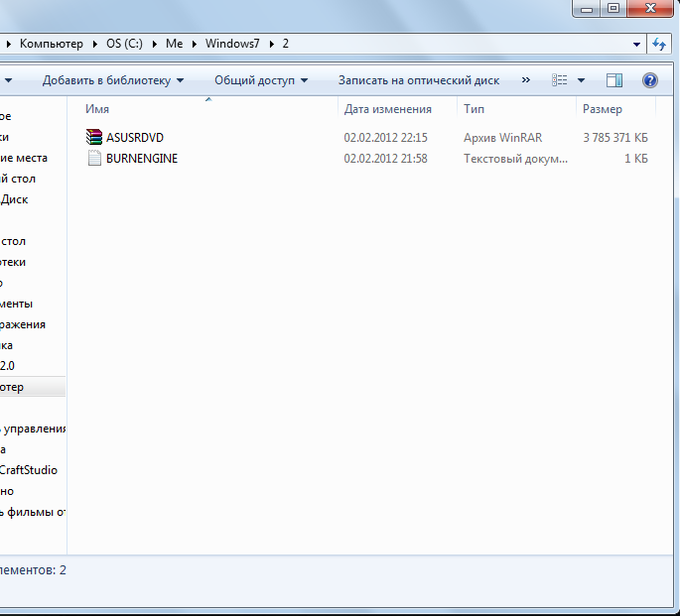Viewport: 680px width, 616px height.
Task: Navigate to Компьютер breadcrumb
Action: (52, 44)
